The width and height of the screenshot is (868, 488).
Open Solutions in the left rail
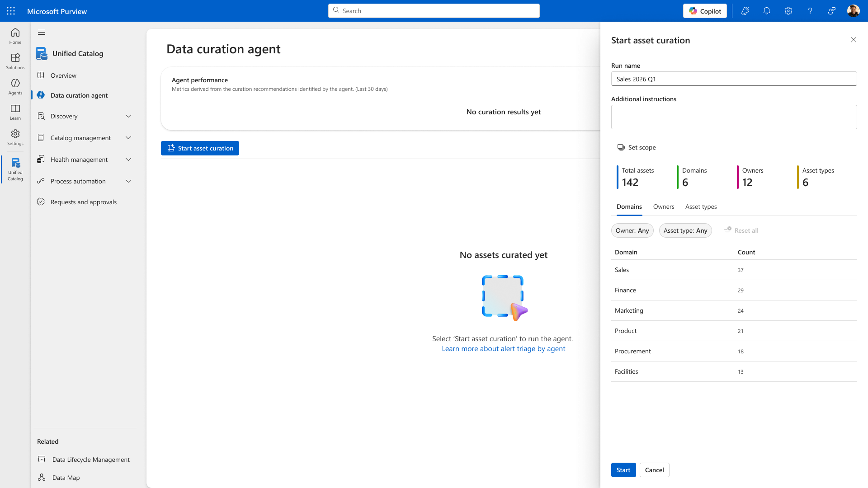pyautogui.click(x=15, y=61)
